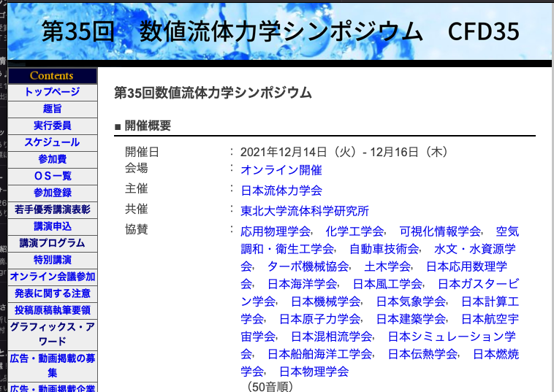
Task: Open 日本流体力学会 organizer link
Action: [281, 191]
